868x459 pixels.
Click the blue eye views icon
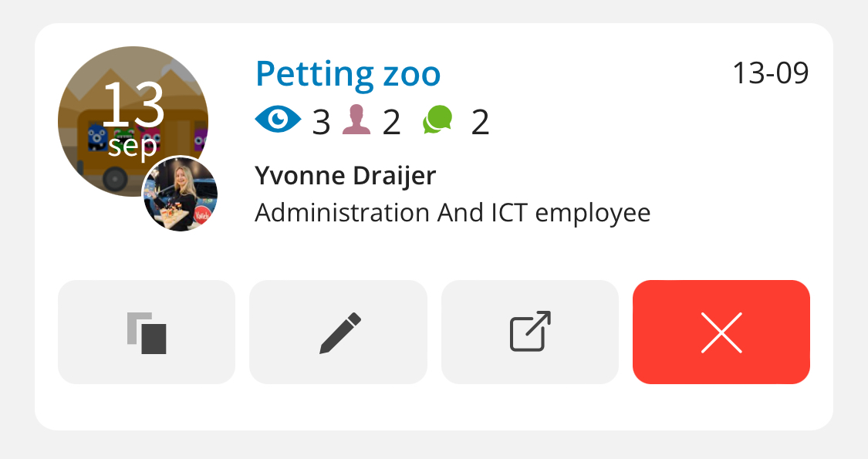click(278, 119)
